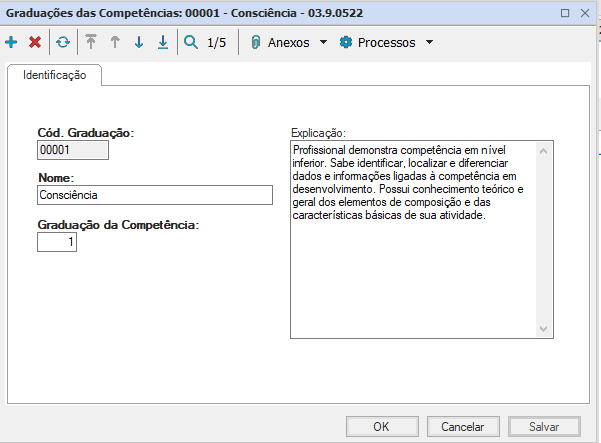The width and height of the screenshot is (601, 443).
Task: Go to the previous record arrow
Action: [115, 43]
